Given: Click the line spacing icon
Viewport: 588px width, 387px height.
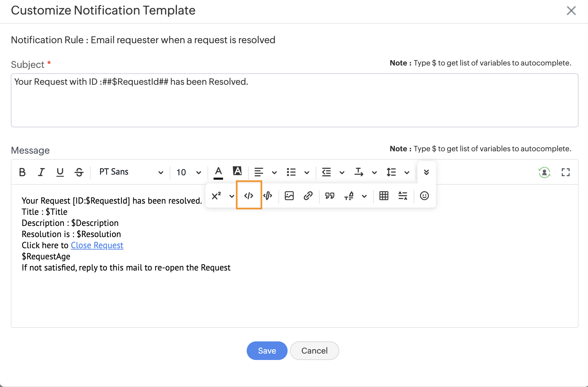Looking at the screenshot, I should pyautogui.click(x=391, y=172).
